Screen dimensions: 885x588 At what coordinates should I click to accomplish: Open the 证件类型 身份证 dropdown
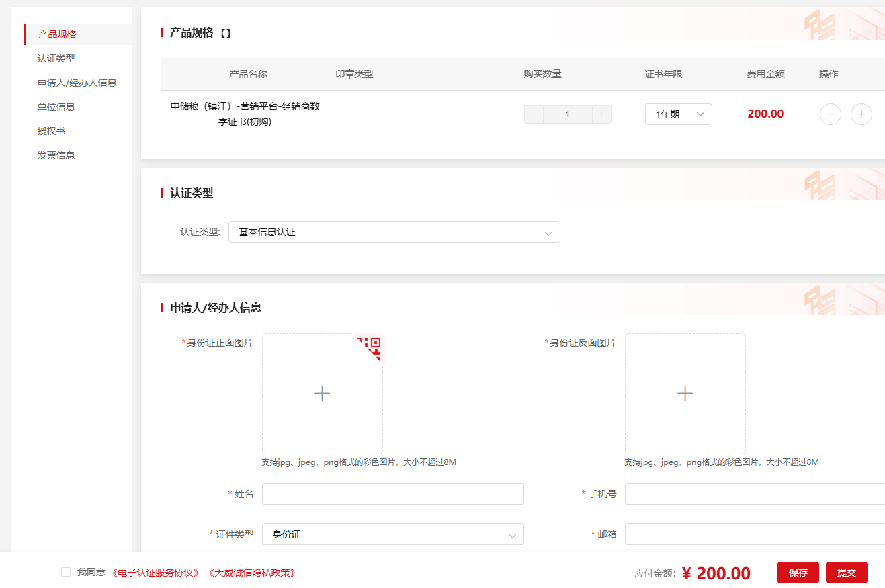click(x=392, y=534)
